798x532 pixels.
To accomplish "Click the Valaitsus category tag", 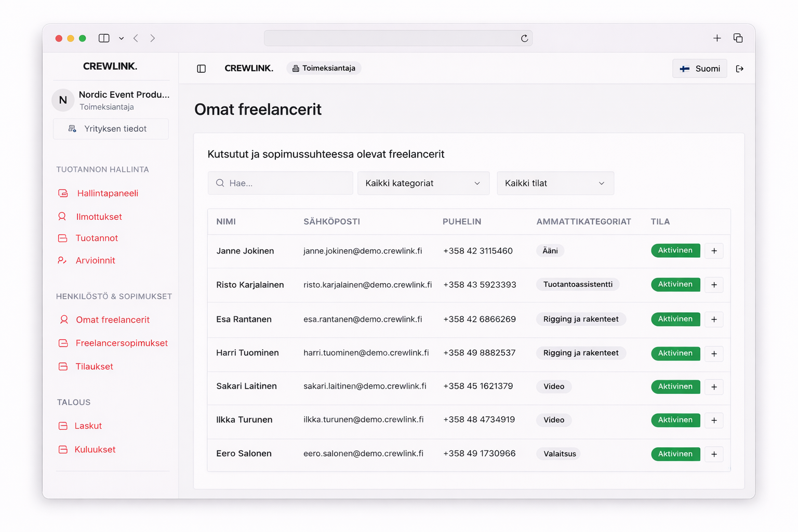I will (560, 454).
